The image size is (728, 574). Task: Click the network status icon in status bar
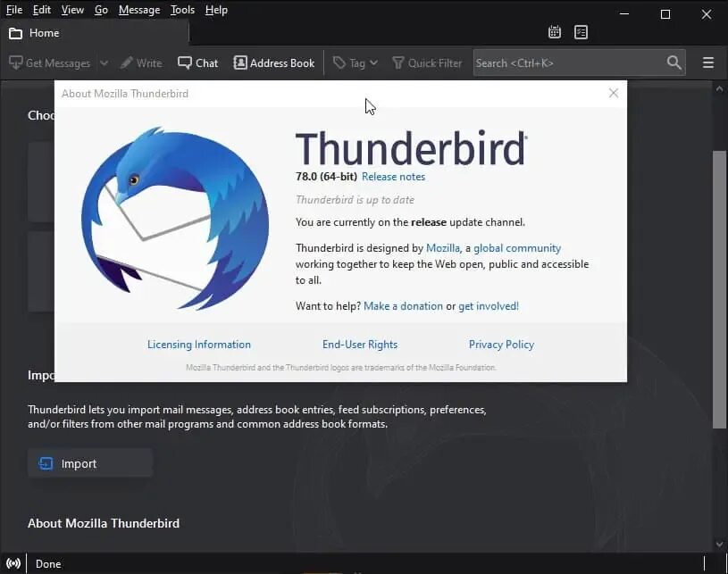[x=13, y=563]
